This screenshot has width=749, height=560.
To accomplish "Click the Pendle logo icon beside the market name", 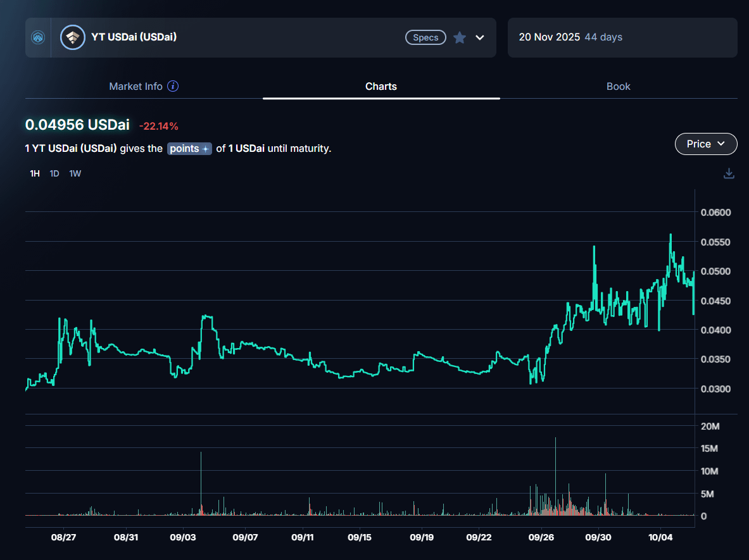I will point(38,37).
